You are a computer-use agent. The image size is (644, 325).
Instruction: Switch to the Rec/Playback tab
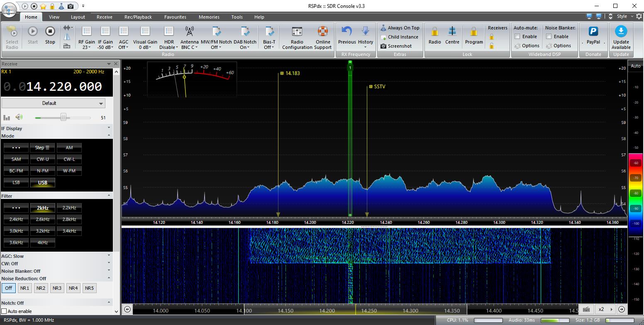coord(138,17)
